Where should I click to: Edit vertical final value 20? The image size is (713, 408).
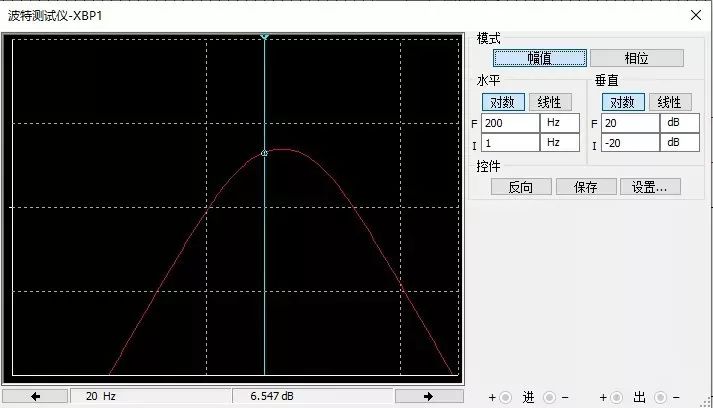click(x=630, y=123)
